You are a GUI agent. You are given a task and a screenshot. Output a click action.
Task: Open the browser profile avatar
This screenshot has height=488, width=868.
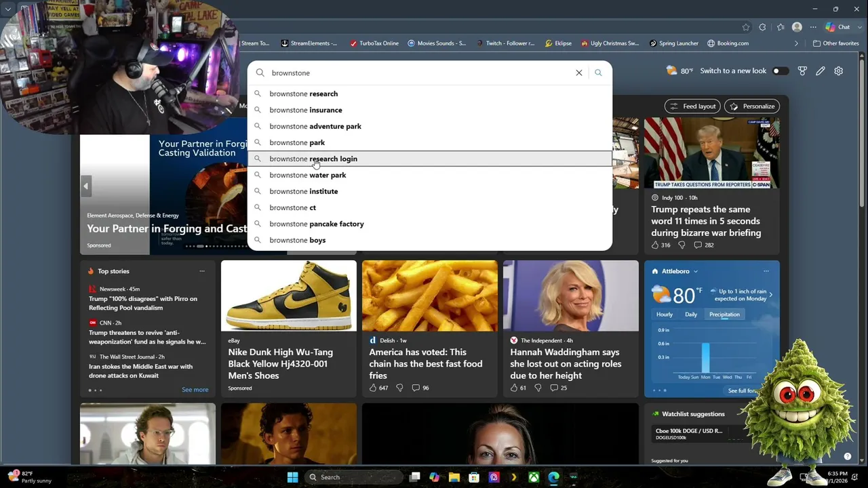point(797,27)
